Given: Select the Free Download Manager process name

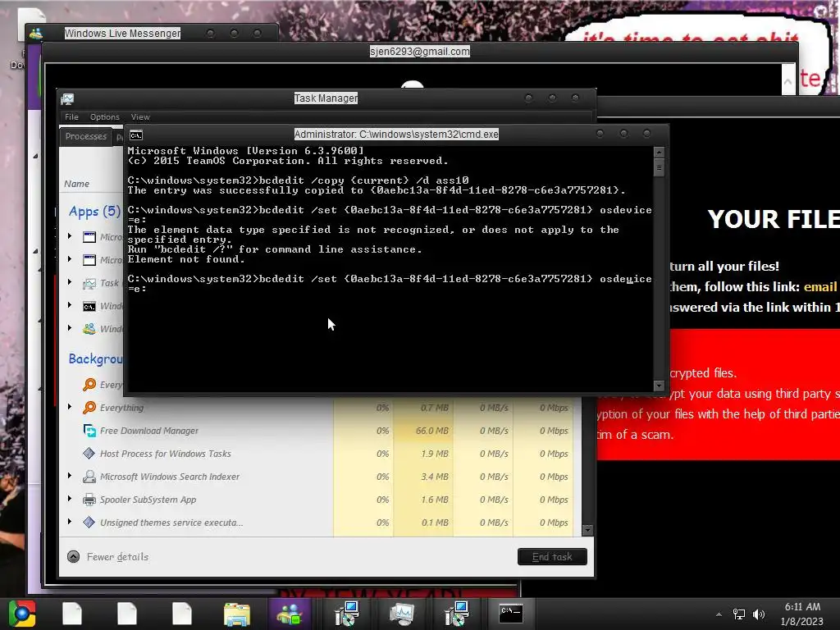Looking at the screenshot, I should click(149, 431).
